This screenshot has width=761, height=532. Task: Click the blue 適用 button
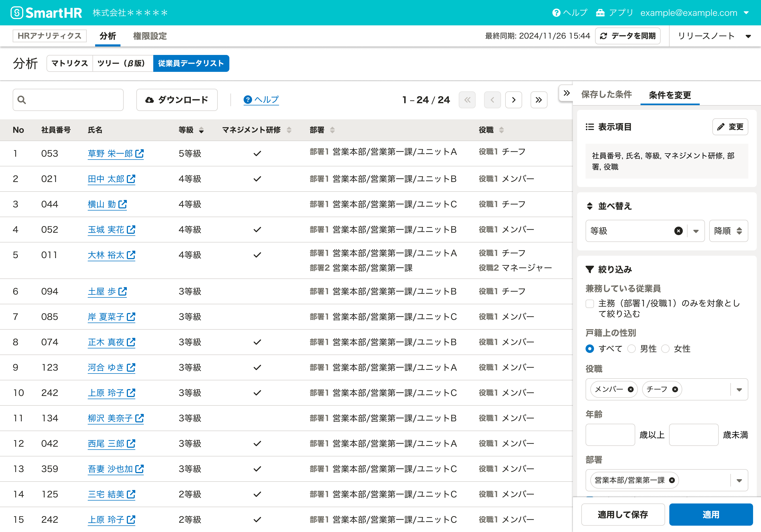click(711, 514)
